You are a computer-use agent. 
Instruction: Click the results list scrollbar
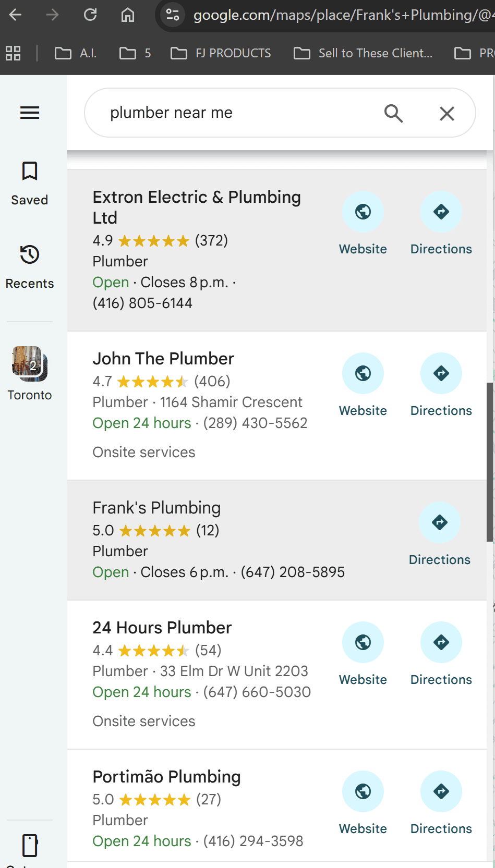pyautogui.click(x=490, y=462)
